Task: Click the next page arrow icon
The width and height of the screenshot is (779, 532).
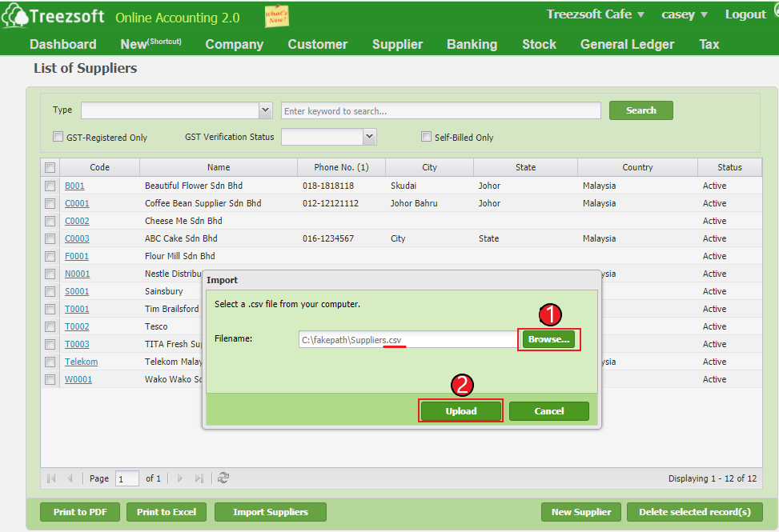Action: [180, 478]
